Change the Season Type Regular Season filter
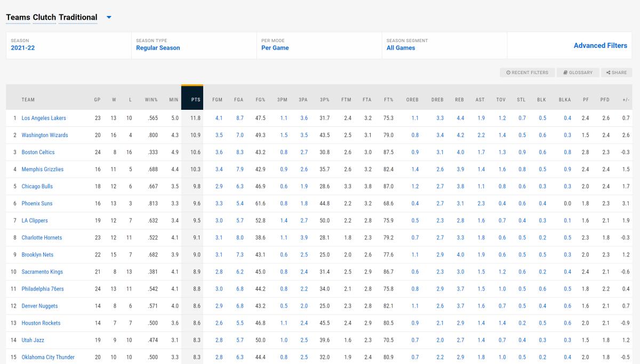 coord(194,44)
